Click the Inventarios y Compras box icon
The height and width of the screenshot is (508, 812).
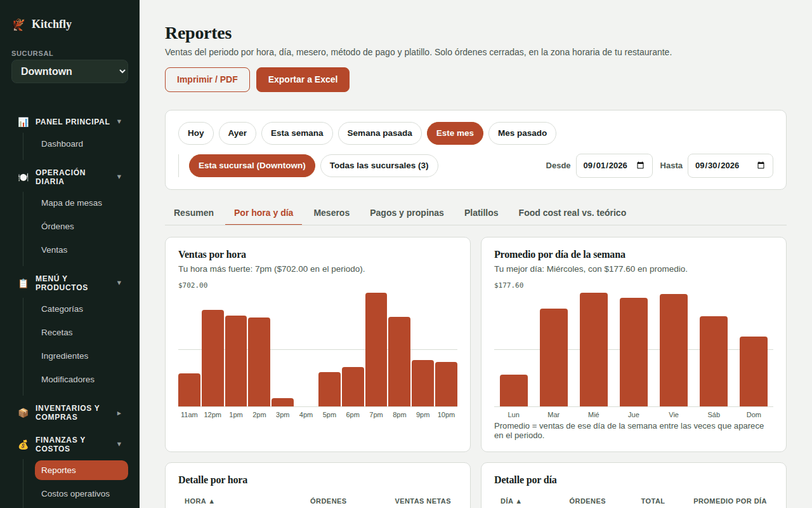[x=23, y=413]
